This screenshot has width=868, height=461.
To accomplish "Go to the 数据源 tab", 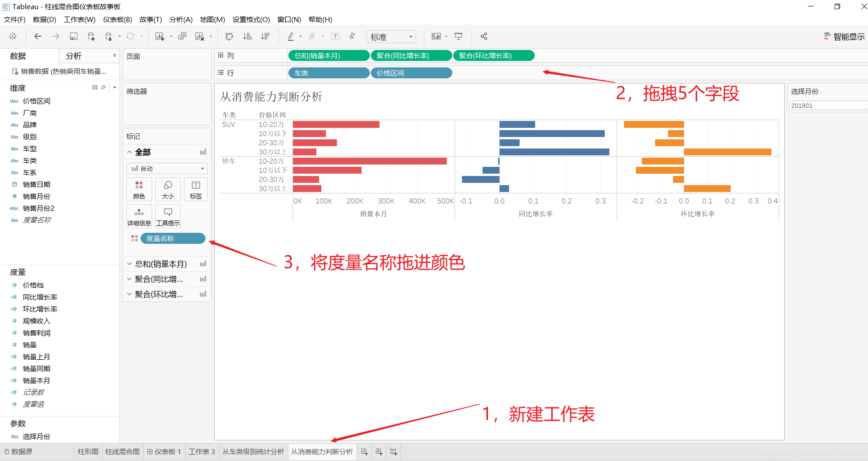I will click(x=18, y=452).
